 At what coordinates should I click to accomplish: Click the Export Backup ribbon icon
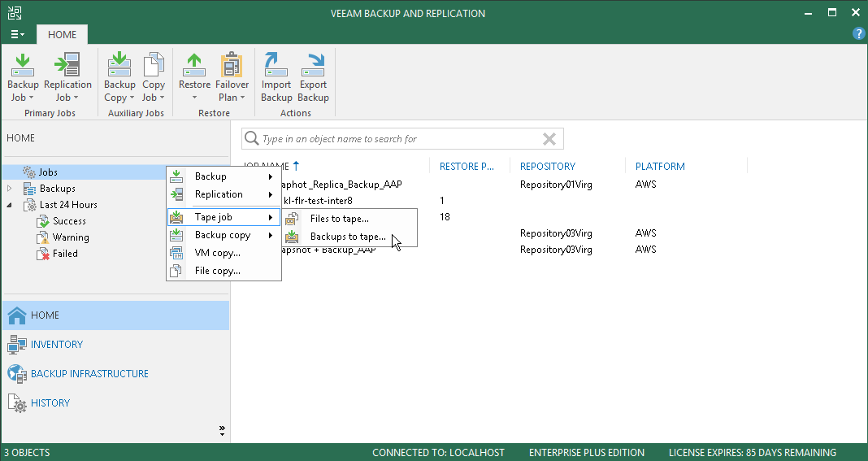tap(313, 65)
